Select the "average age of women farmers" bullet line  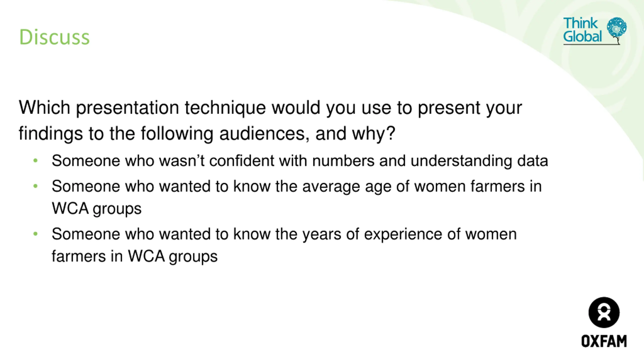pyautogui.click(x=297, y=187)
